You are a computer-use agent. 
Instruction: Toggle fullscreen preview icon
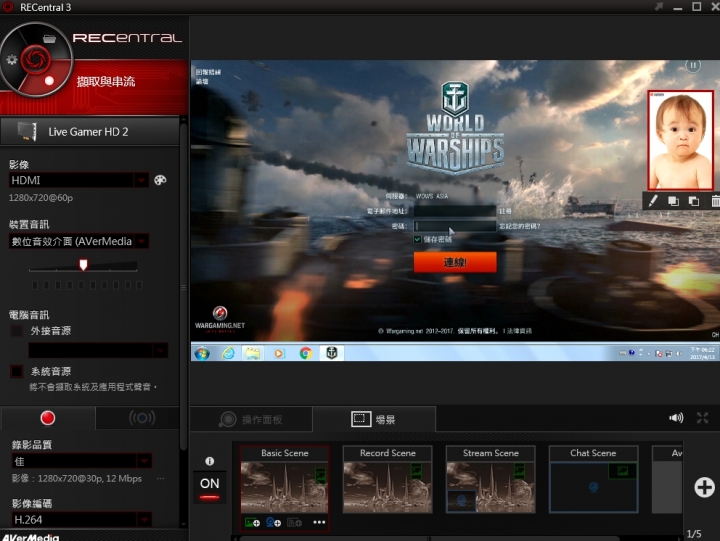click(703, 418)
